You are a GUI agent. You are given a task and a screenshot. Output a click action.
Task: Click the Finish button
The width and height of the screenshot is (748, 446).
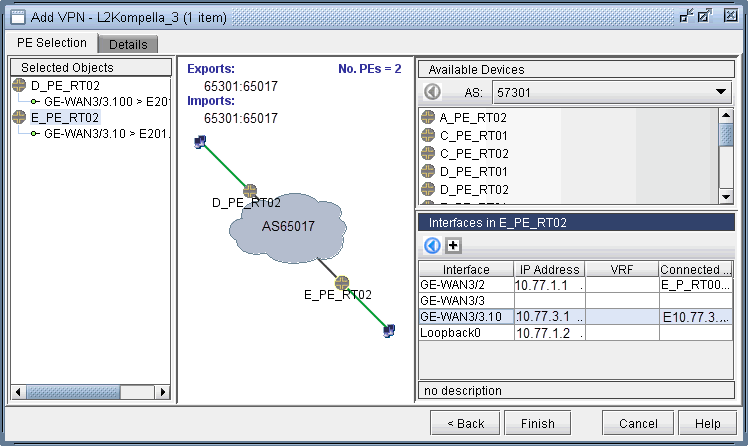point(537,423)
